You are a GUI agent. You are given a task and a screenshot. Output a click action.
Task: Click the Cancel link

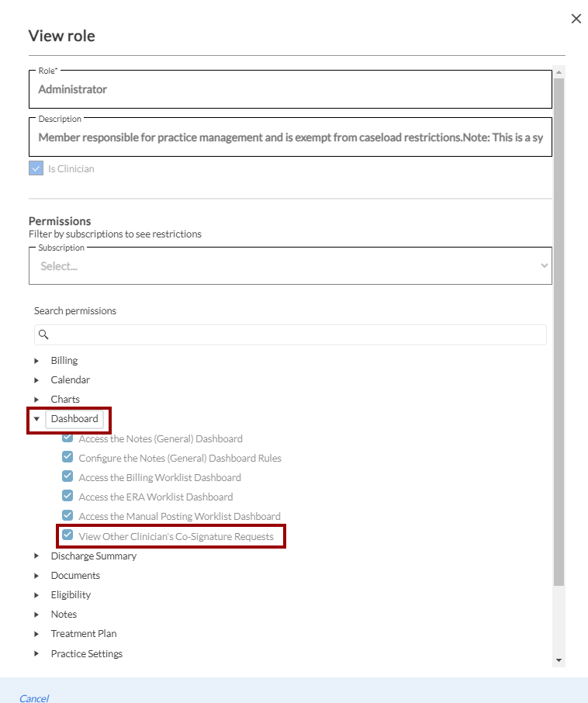34,698
